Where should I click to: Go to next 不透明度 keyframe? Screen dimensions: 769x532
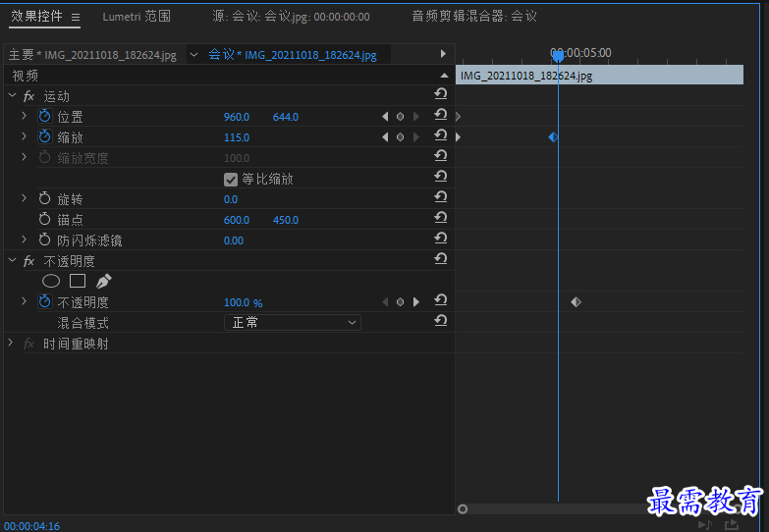[415, 302]
